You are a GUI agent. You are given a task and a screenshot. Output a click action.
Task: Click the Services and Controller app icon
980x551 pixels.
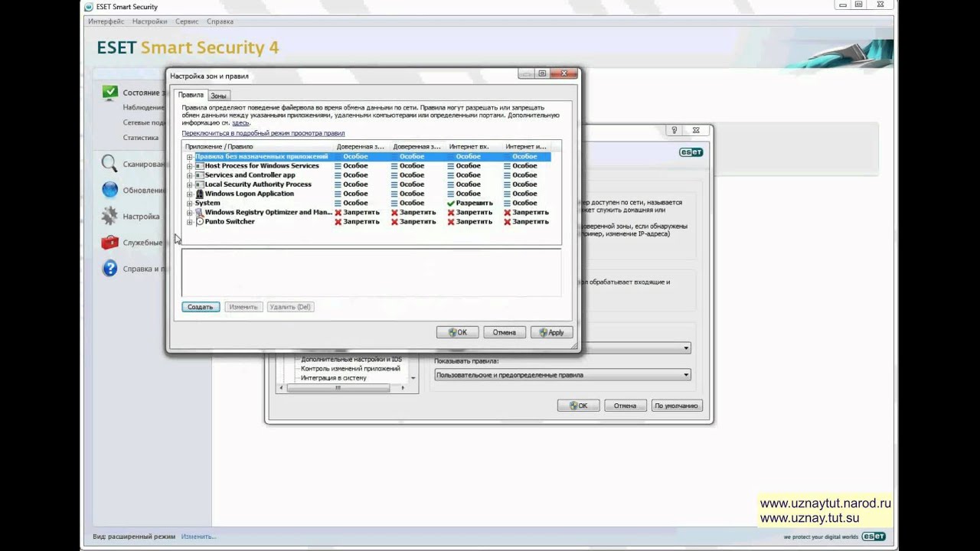(x=199, y=175)
